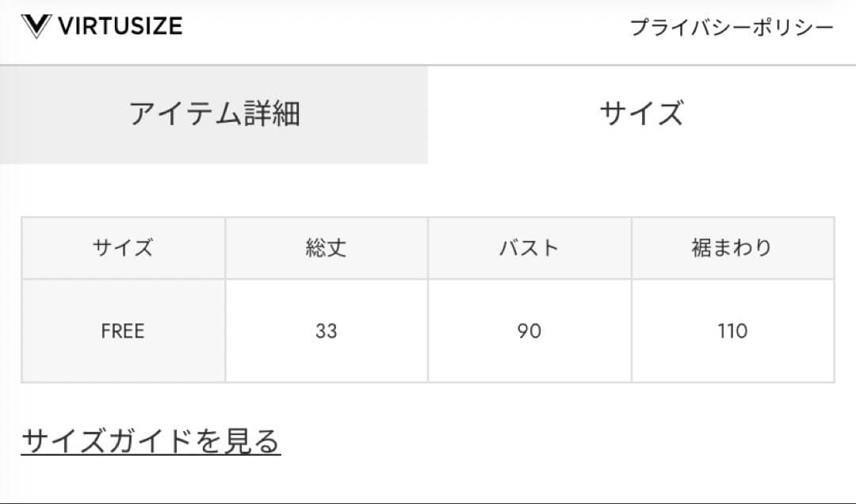The height and width of the screenshot is (504, 856).
Task: Select the FREE size cell
Action: [123, 330]
